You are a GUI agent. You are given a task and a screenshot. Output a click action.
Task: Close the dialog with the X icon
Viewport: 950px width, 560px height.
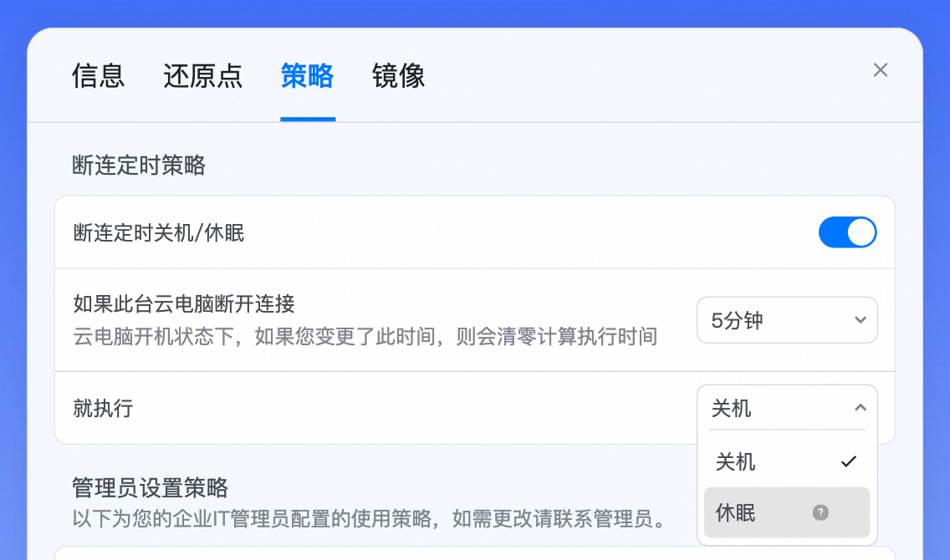coord(881,70)
